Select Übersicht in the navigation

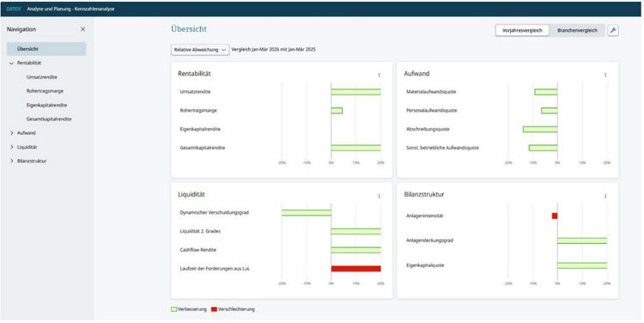pyautogui.click(x=46, y=49)
